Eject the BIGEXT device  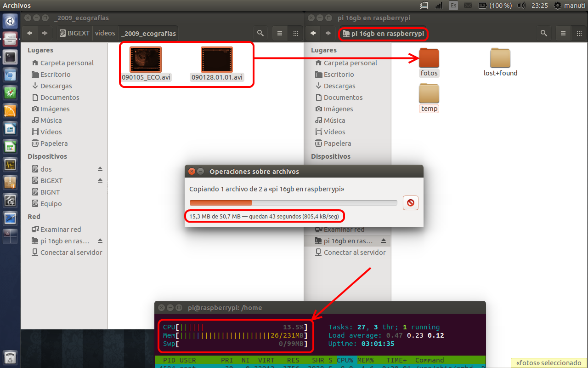pyautogui.click(x=100, y=181)
